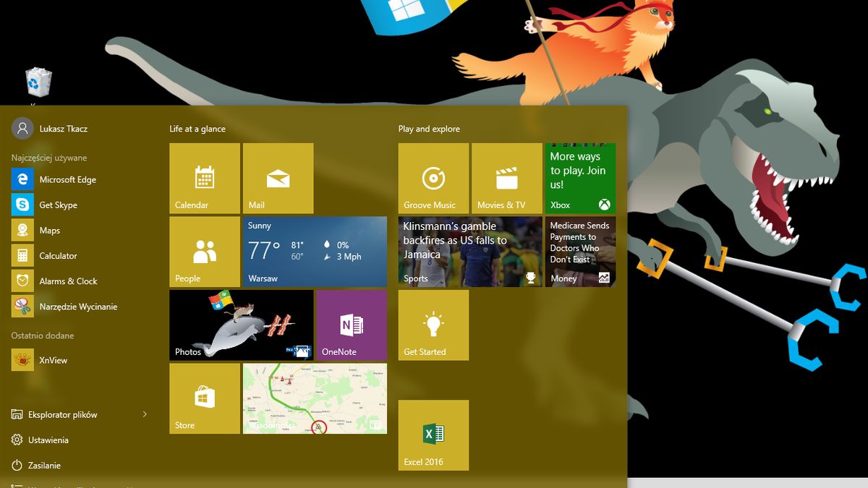
Task: Open the Get Started tile
Action: pyautogui.click(x=433, y=325)
